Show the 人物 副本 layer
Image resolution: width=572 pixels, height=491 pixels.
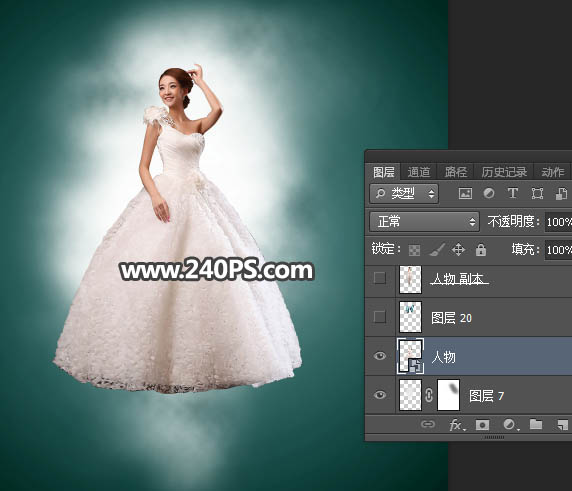coord(380,278)
